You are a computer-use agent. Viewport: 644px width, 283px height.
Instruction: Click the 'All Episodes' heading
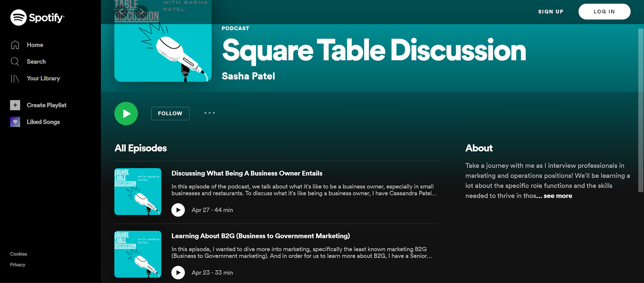point(140,148)
